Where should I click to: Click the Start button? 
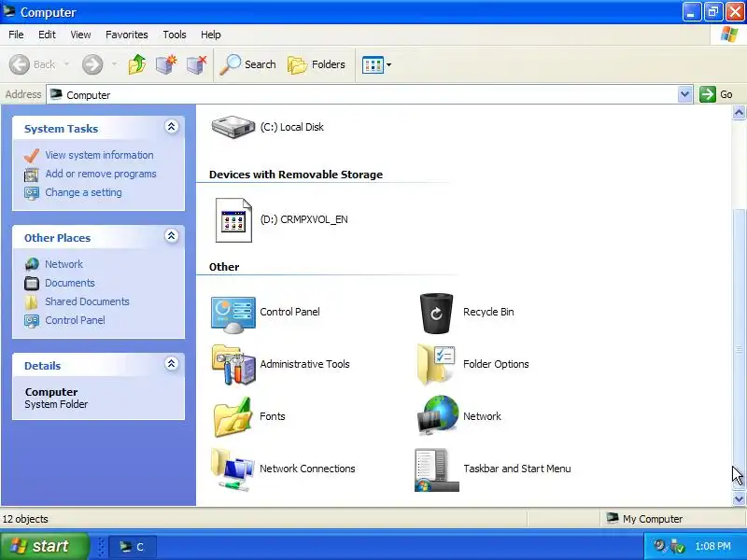coord(44,546)
